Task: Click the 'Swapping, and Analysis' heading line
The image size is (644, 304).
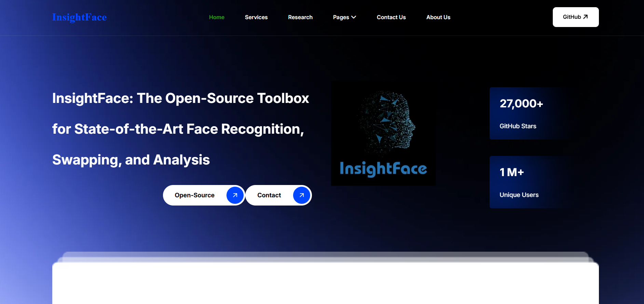Action: pos(131,160)
